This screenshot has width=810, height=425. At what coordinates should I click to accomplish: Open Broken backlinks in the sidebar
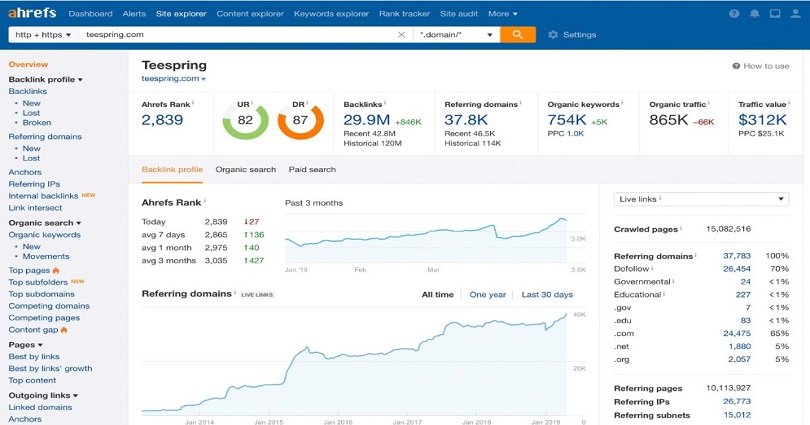tap(37, 123)
